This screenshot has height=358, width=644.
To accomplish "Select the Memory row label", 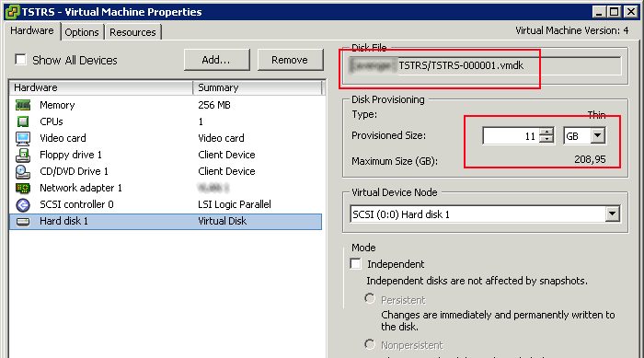I will [57, 105].
